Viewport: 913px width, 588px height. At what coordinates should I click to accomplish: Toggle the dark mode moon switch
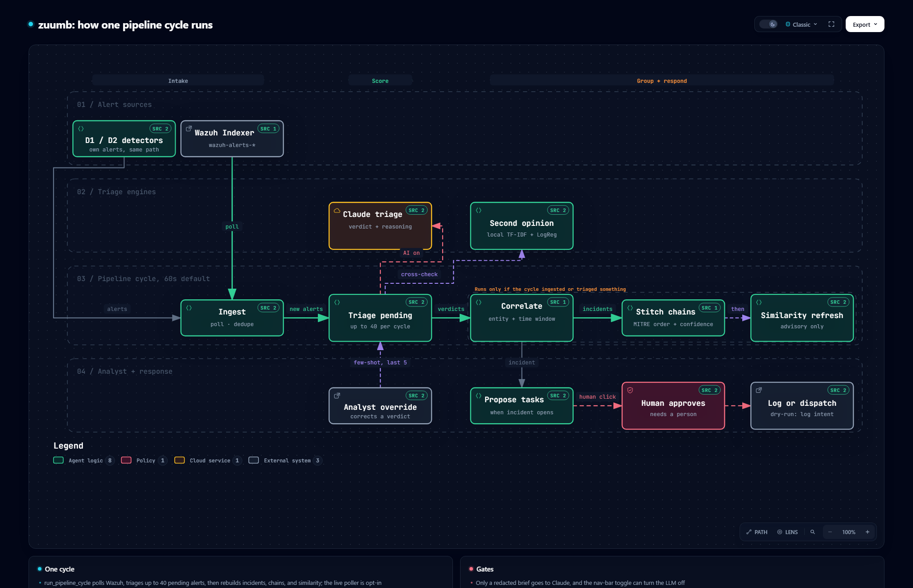click(769, 24)
